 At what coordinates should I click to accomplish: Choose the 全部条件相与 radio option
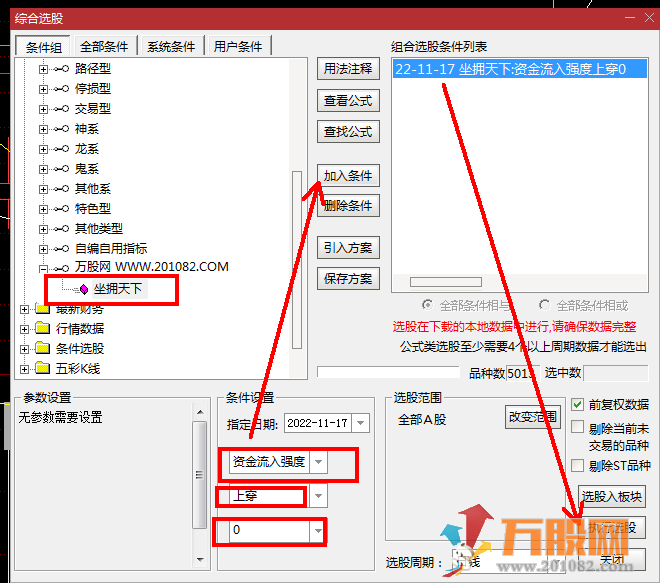click(x=427, y=304)
